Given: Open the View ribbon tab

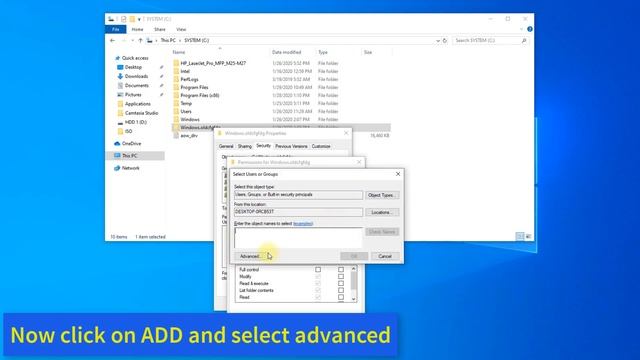Looking at the screenshot, I should (181, 29).
